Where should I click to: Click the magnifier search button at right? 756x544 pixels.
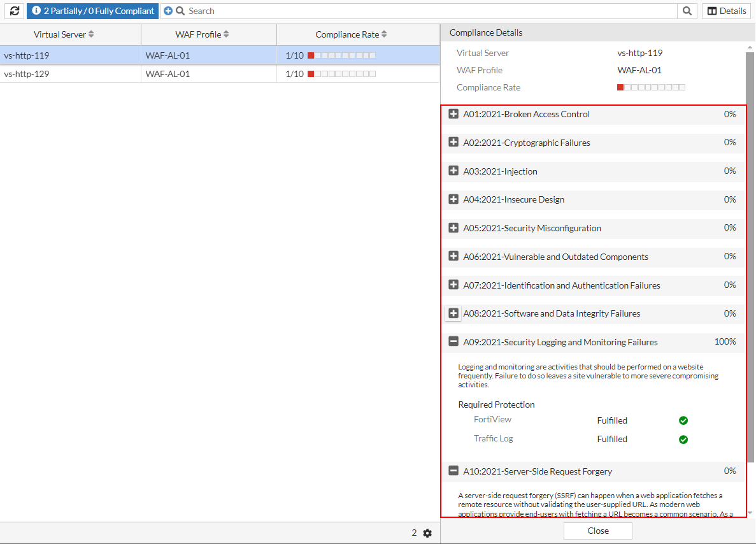[x=687, y=11]
